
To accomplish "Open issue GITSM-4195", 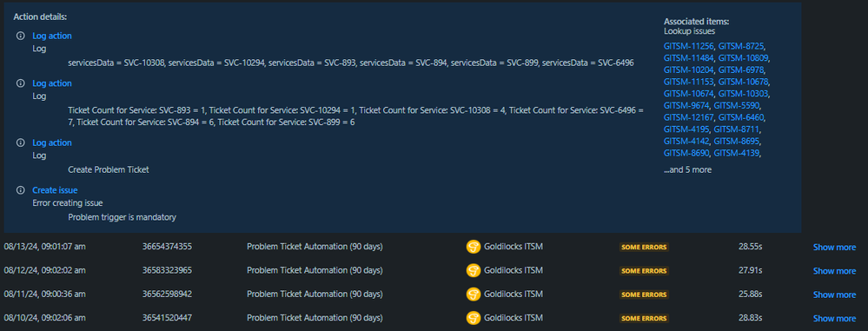I will [686, 129].
